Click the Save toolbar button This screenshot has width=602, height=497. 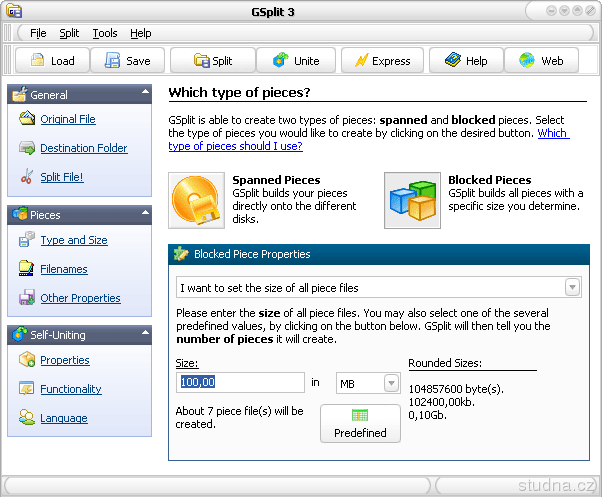pos(127,61)
